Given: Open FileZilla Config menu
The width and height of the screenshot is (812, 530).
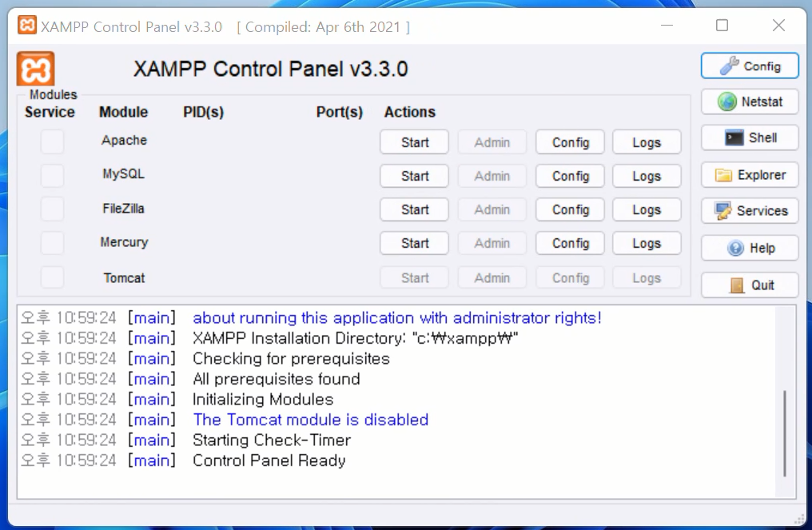Looking at the screenshot, I should coord(570,209).
